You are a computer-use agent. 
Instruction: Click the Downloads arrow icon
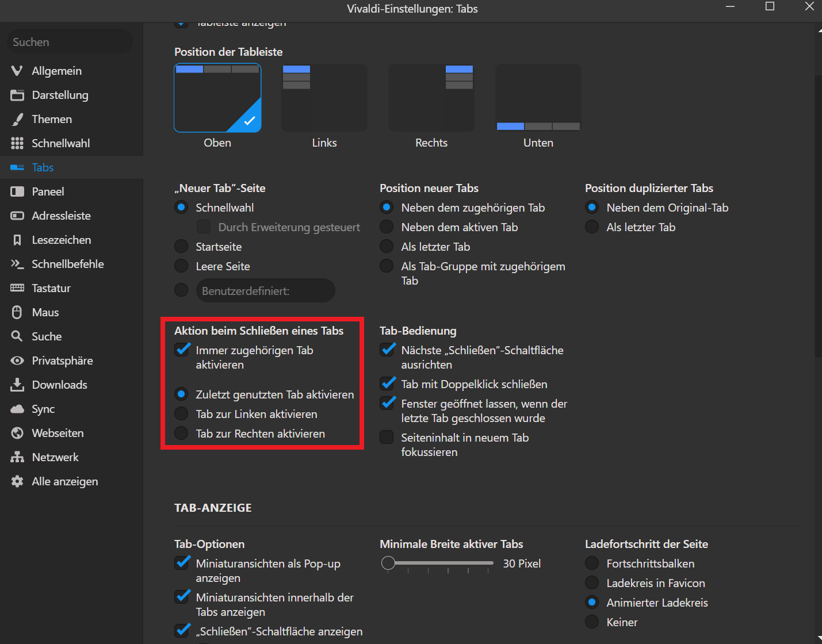click(17, 385)
